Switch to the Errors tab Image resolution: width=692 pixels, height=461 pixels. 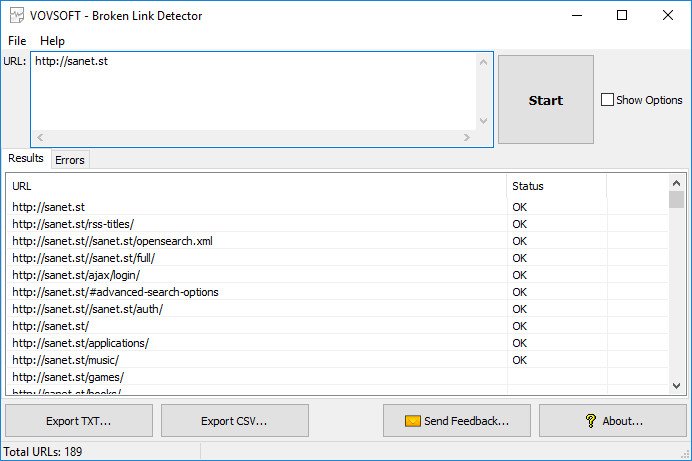(70, 160)
